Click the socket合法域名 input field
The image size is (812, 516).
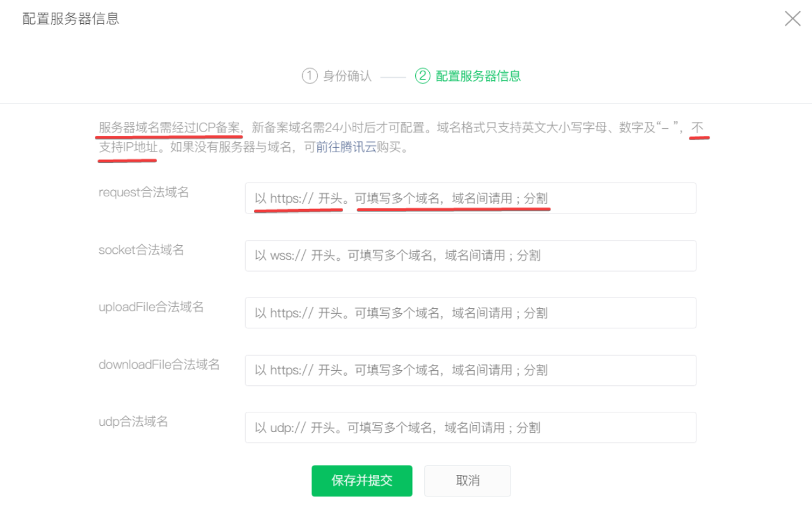(x=470, y=255)
